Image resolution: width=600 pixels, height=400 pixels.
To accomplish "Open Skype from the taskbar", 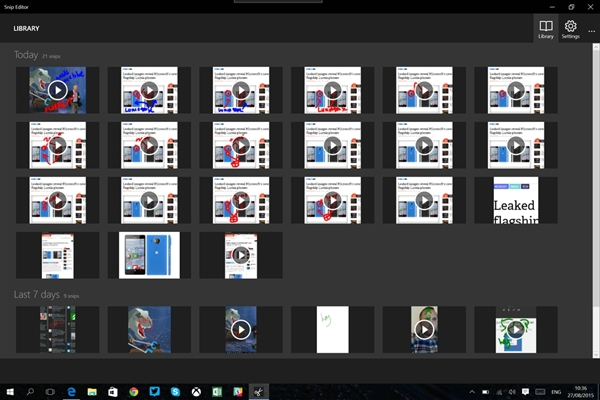I will tap(175, 391).
